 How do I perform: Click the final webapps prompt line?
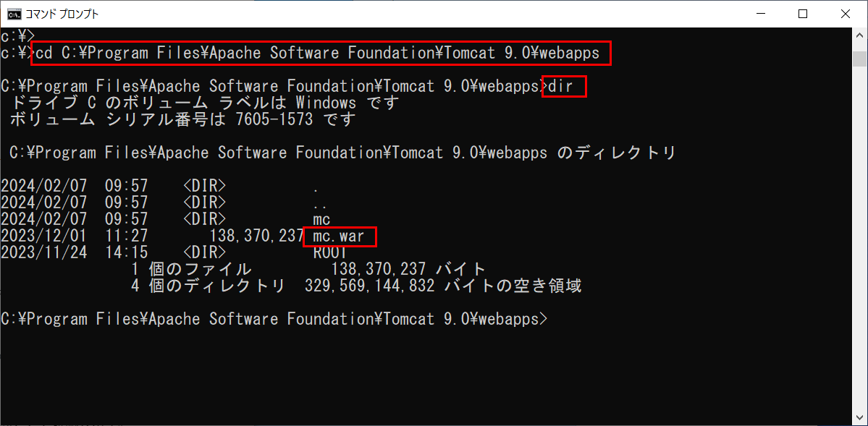[274, 319]
